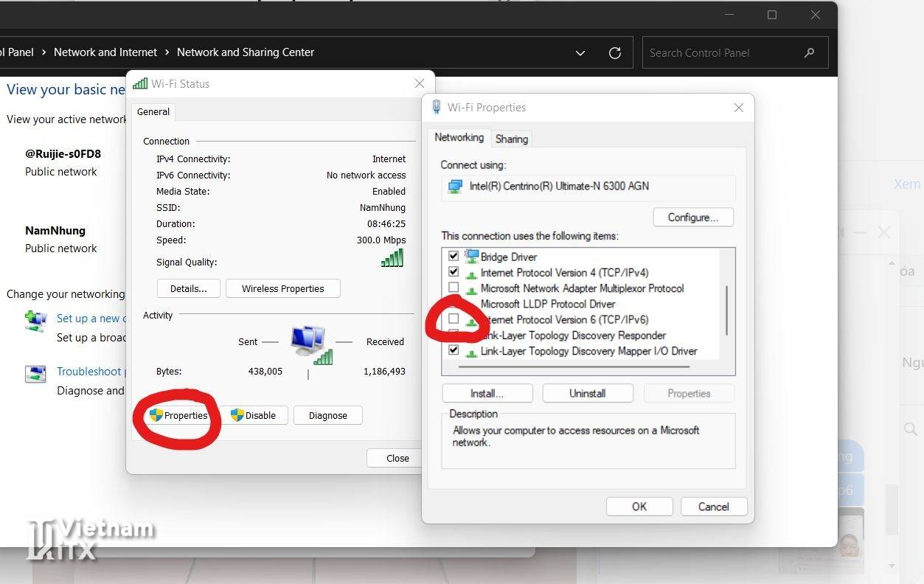Navigate to Network and Internet breadcrumb link

(105, 52)
